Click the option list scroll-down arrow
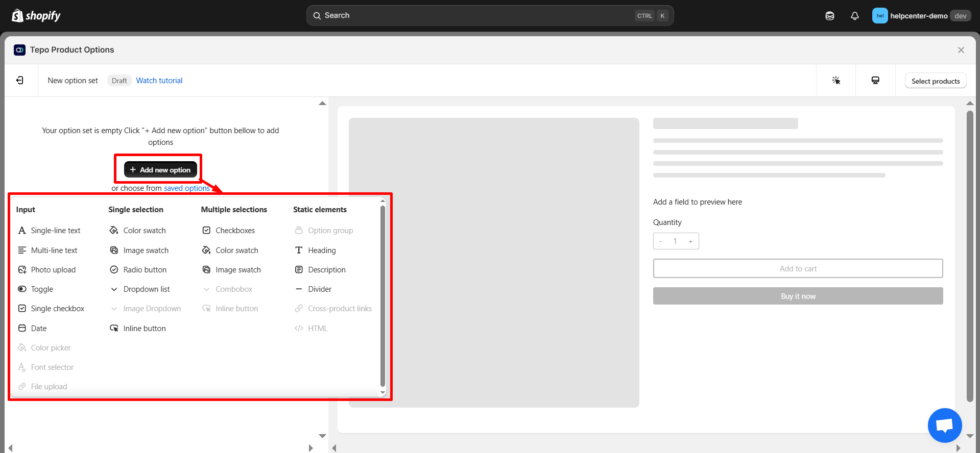980x453 pixels. click(383, 393)
